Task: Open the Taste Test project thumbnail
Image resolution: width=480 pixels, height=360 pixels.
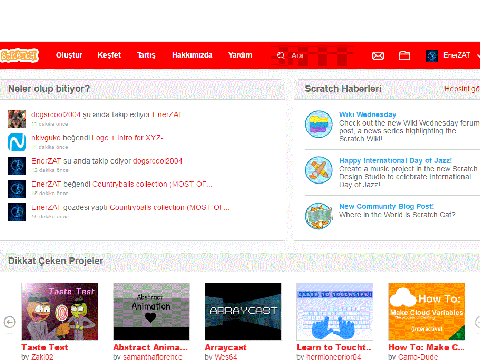Action: (x=60, y=311)
